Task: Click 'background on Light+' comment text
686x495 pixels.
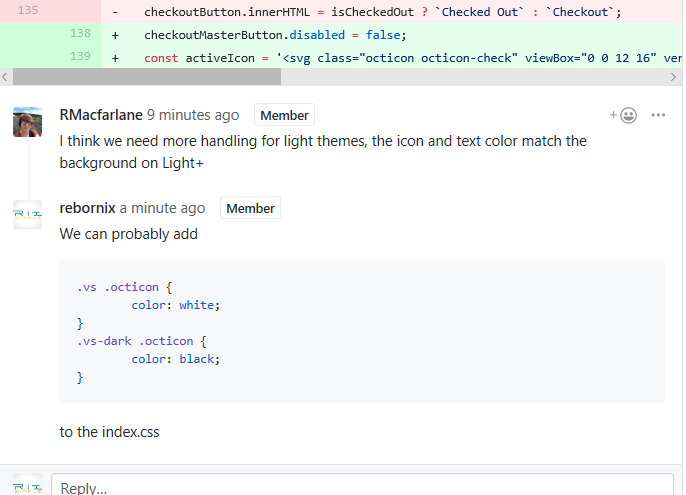Action: [132, 163]
